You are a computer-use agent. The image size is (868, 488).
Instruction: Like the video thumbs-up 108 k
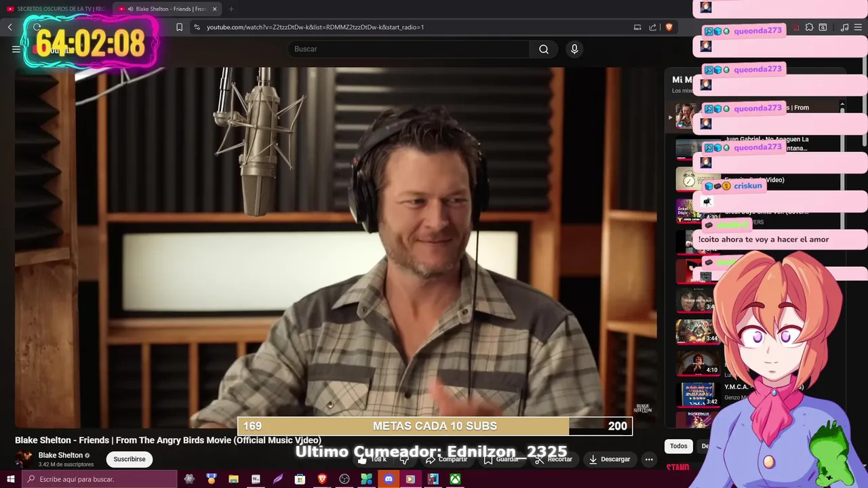click(x=372, y=459)
